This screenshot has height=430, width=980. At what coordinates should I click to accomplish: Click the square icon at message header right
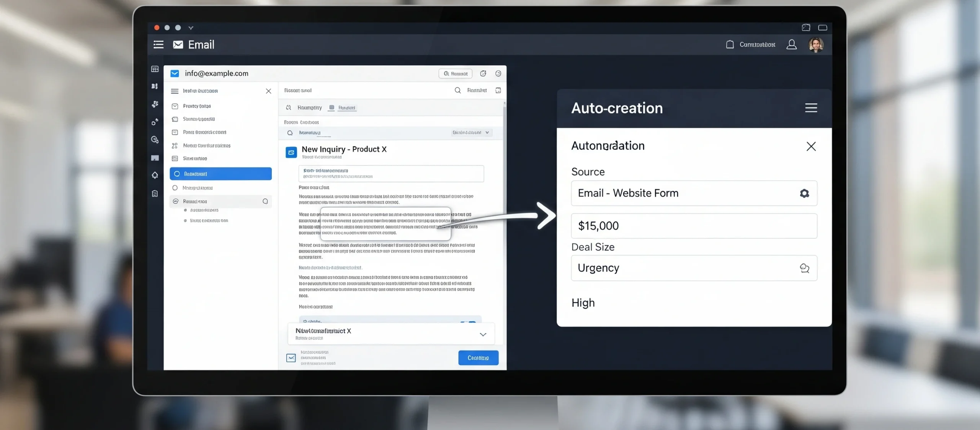(498, 90)
